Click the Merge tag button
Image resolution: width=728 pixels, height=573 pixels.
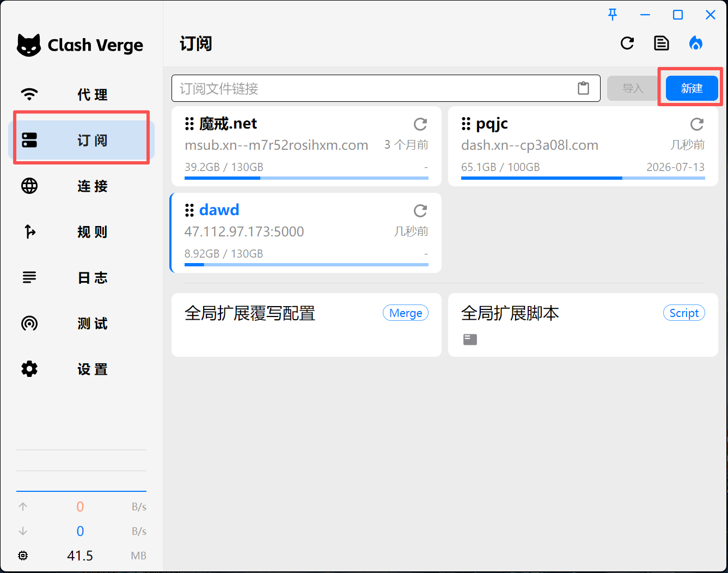click(x=406, y=313)
